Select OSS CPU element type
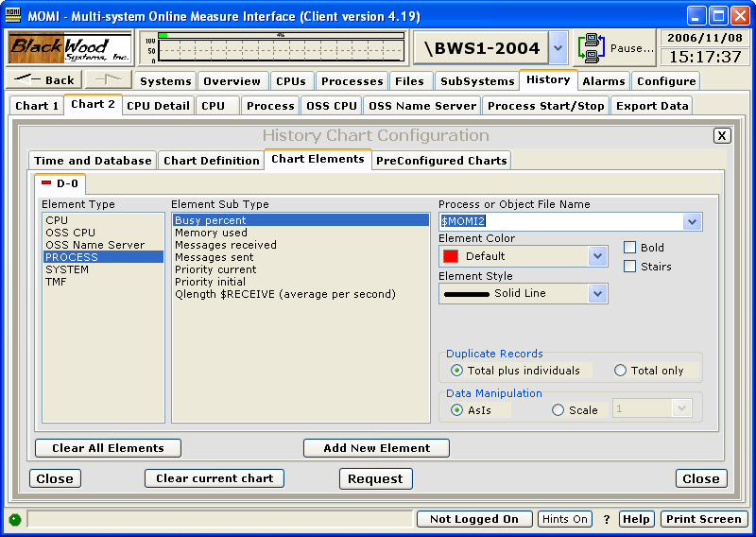 click(103, 233)
